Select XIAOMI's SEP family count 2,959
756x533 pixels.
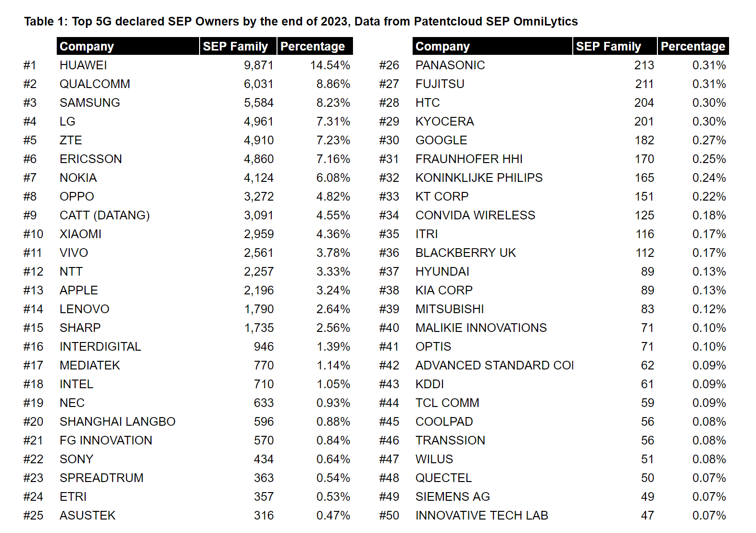(258, 234)
